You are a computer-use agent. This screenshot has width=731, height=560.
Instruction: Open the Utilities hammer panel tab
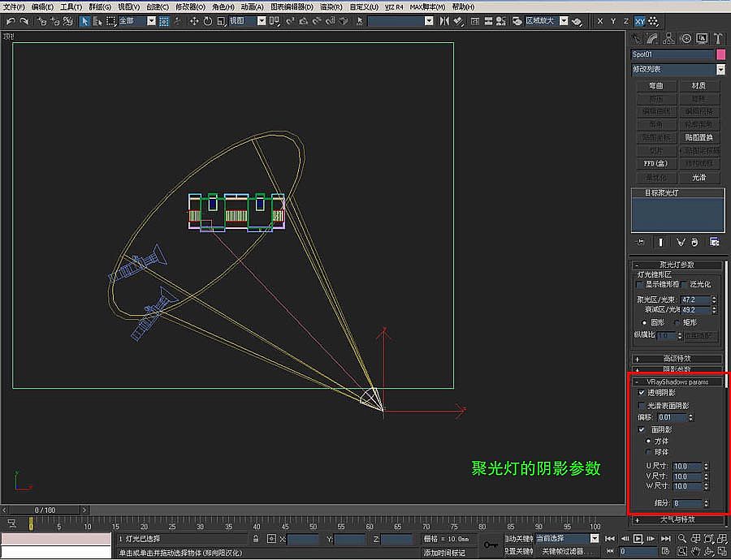[x=718, y=38]
